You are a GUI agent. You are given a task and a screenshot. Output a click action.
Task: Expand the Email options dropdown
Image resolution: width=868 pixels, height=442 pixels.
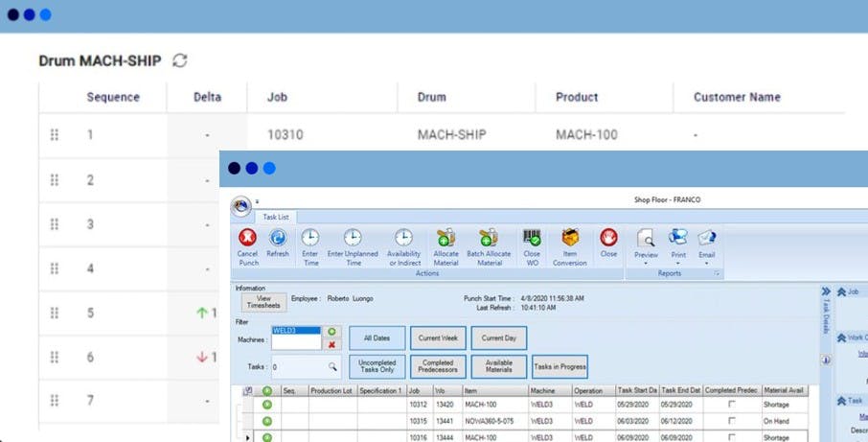tap(706, 264)
